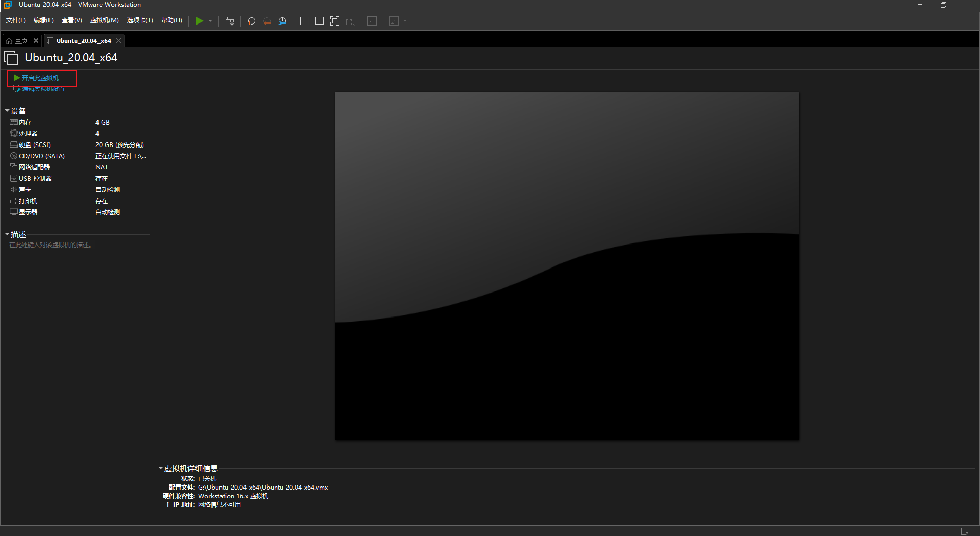Toggle the library sidebar panel icon
Image resolution: width=980 pixels, height=536 pixels.
(x=304, y=21)
